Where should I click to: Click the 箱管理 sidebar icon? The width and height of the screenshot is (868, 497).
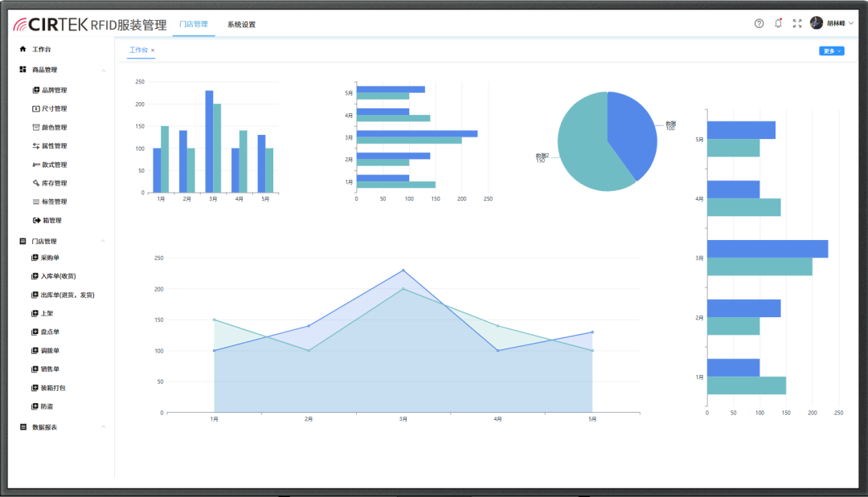tap(35, 220)
